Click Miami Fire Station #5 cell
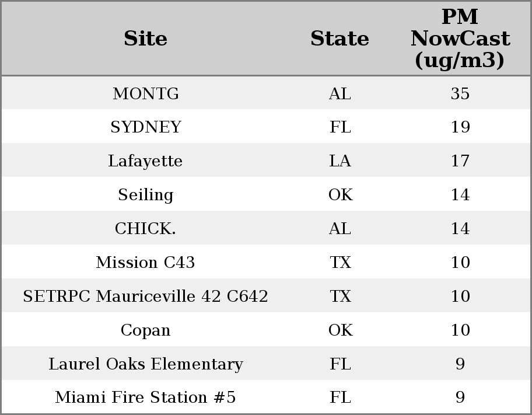This screenshot has width=532, height=415. tap(145, 397)
